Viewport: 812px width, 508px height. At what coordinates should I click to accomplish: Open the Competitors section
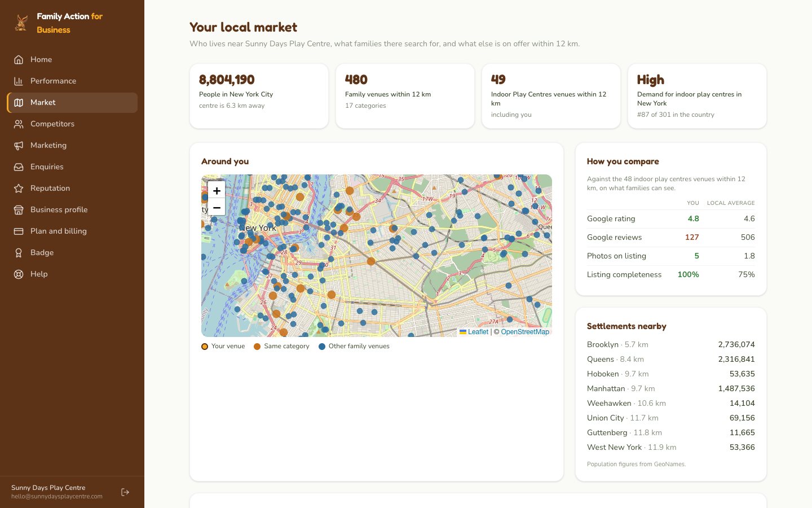tap(72, 124)
